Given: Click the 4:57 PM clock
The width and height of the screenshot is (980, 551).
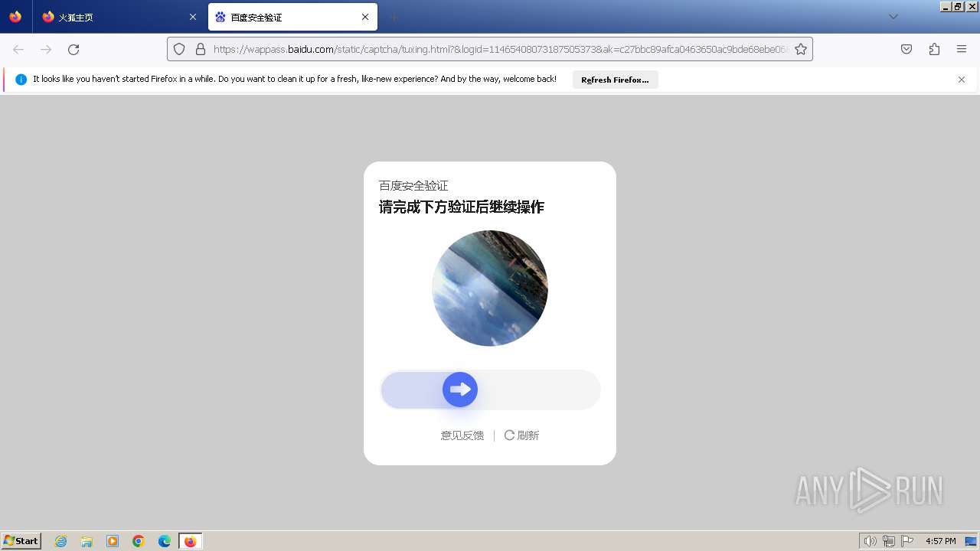Looking at the screenshot, I should click(941, 541).
